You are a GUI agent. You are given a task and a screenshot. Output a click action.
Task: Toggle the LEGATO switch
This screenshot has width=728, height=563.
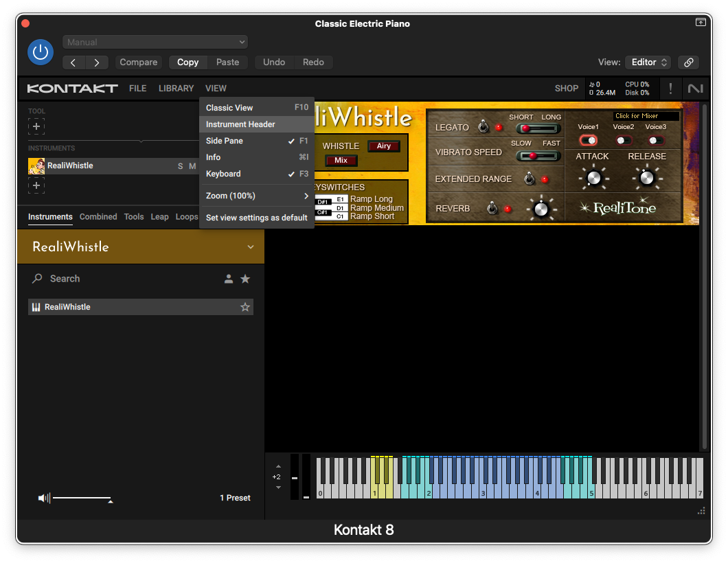484,126
